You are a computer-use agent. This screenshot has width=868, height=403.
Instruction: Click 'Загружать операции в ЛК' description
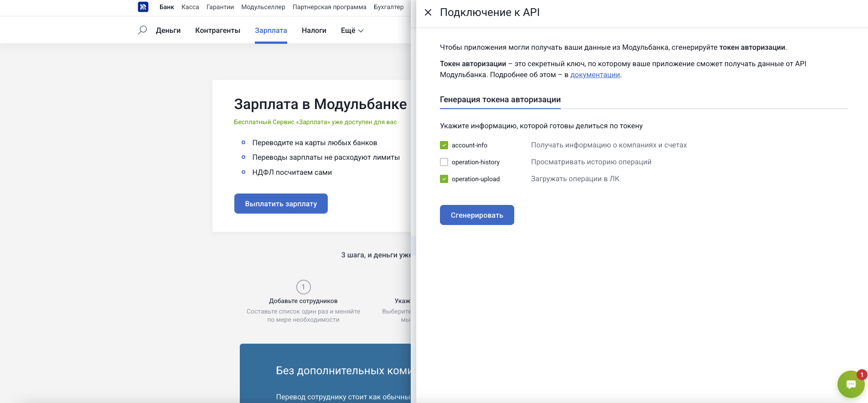coord(575,179)
